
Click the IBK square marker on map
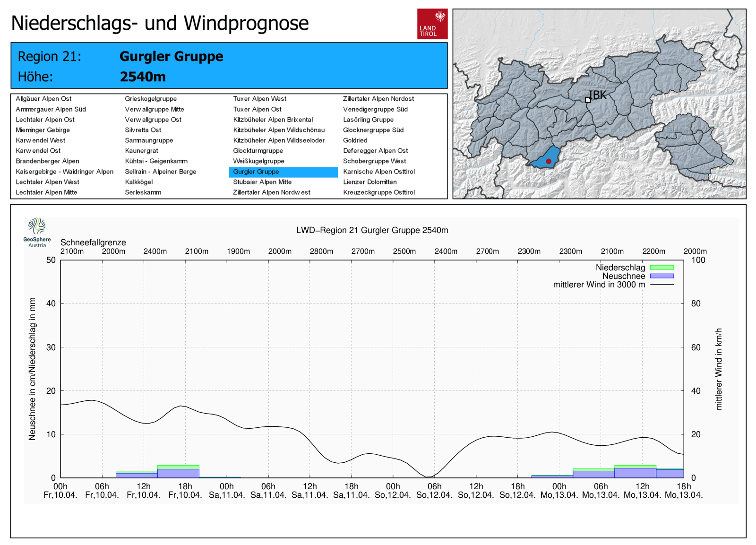pyautogui.click(x=588, y=100)
